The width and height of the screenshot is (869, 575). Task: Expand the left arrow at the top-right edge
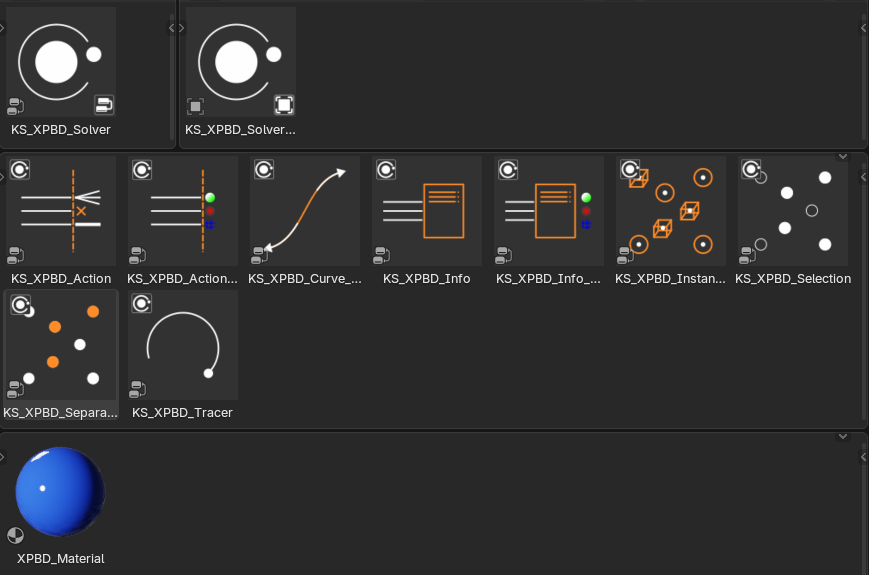tap(863, 28)
